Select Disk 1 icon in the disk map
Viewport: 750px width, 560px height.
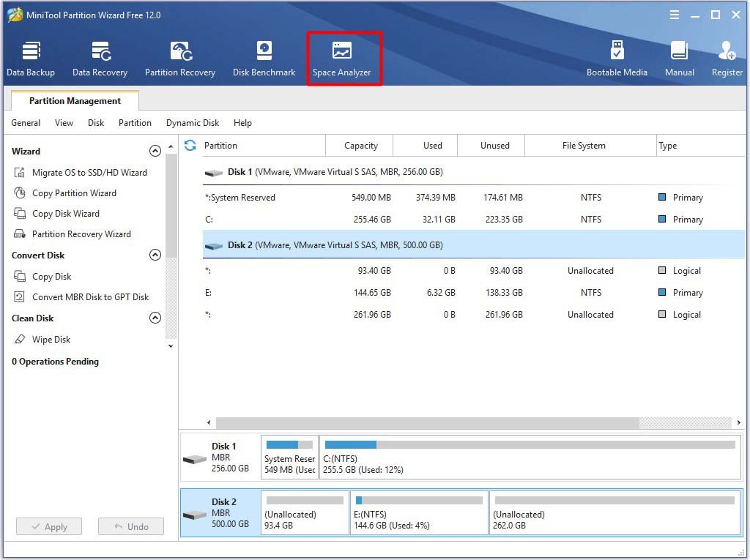pyautogui.click(x=195, y=460)
